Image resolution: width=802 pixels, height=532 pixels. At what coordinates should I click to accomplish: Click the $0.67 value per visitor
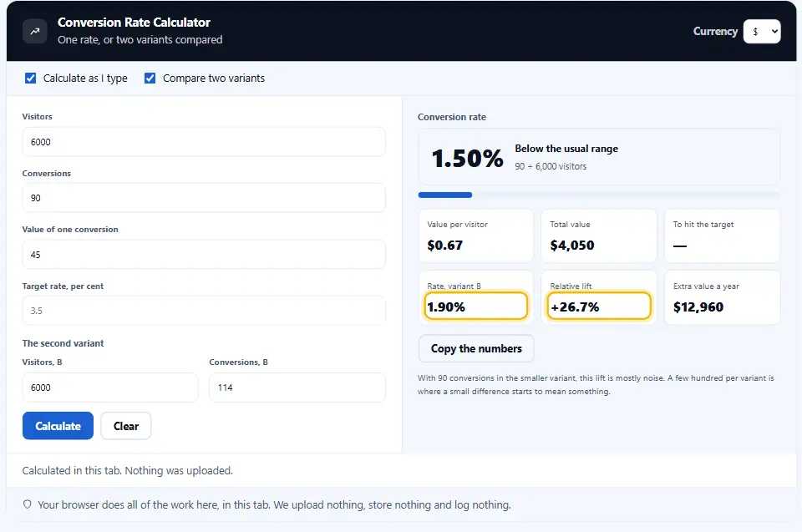tap(445, 245)
